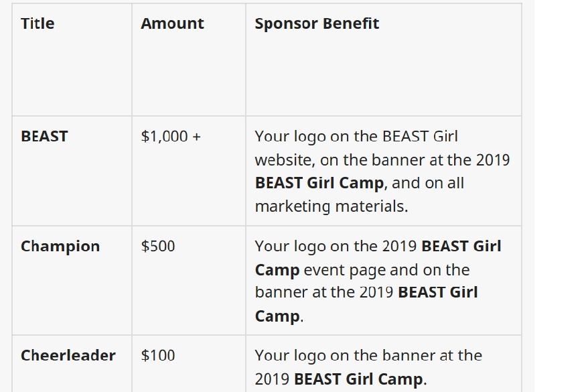Click 'Your logo on the BEAST Girl' text
The width and height of the screenshot is (588, 392).
[356, 136]
